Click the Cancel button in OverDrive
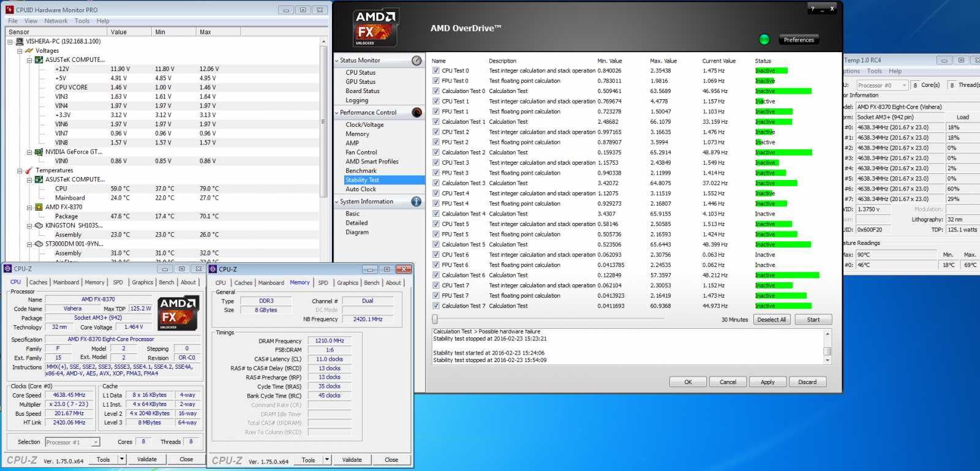The height and width of the screenshot is (471, 980). pyautogui.click(x=728, y=382)
